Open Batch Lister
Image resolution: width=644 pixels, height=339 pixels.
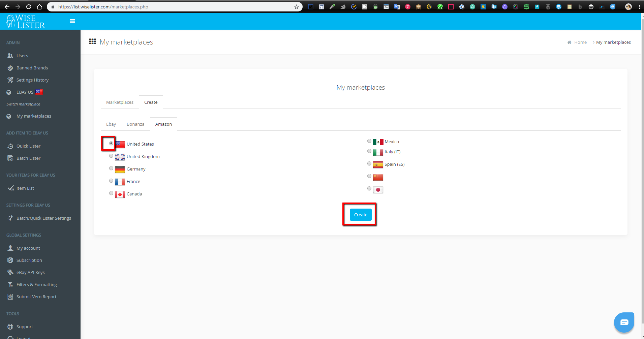click(x=28, y=158)
